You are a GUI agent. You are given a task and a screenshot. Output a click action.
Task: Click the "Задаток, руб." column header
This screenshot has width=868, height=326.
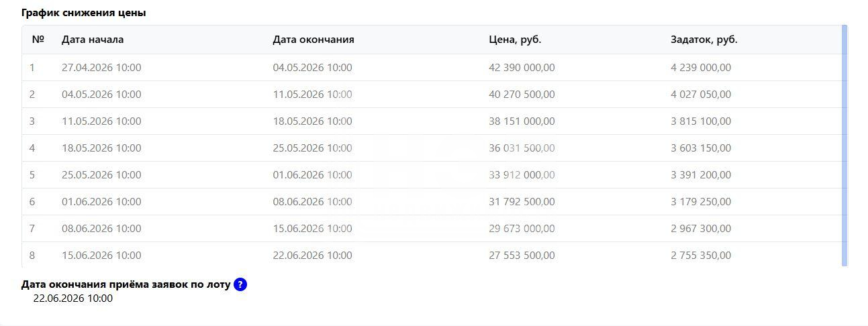[704, 40]
